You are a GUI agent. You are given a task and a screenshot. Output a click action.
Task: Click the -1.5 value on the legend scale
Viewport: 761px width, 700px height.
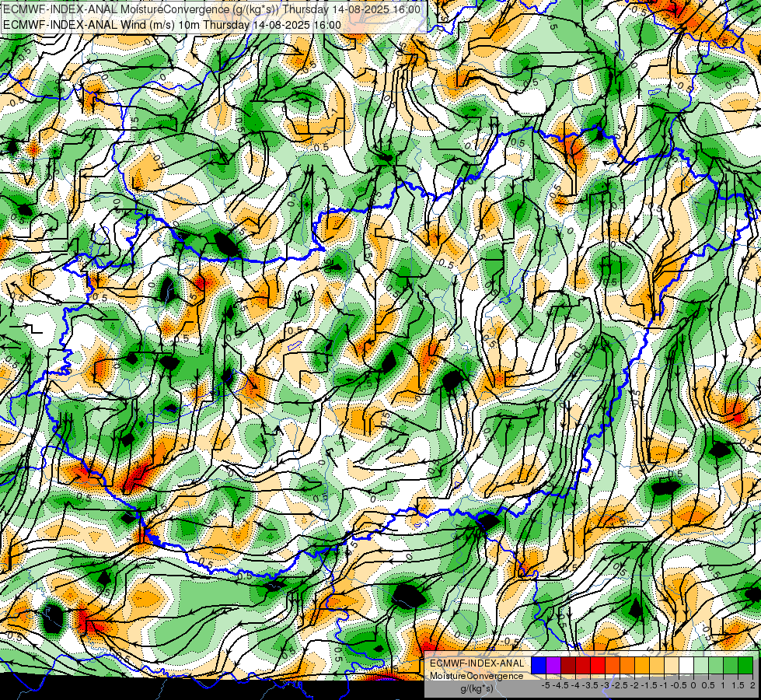point(649,685)
